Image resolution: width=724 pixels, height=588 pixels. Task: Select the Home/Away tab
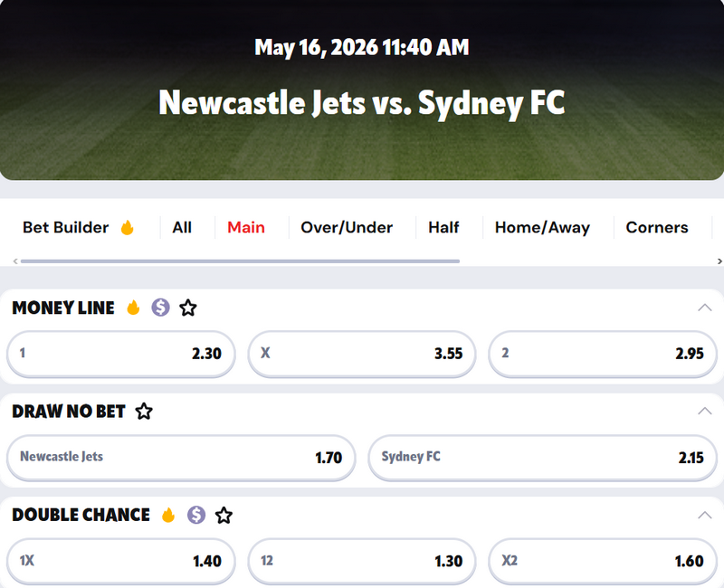pyautogui.click(x=542, y=228)
